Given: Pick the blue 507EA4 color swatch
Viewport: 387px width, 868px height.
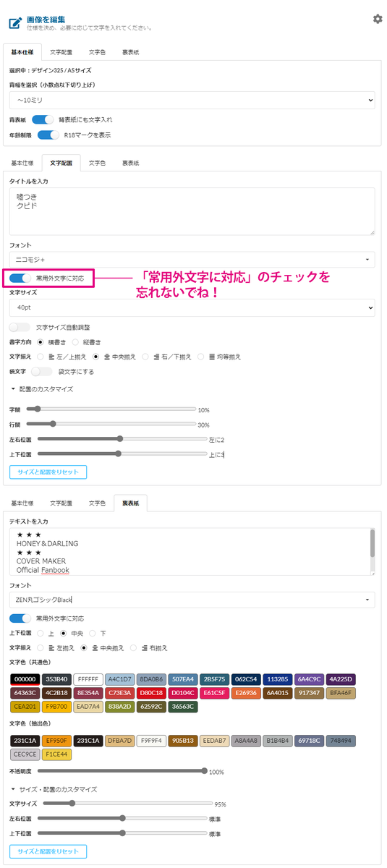Looking at the screenshot, I should click(x=182, y=679).
